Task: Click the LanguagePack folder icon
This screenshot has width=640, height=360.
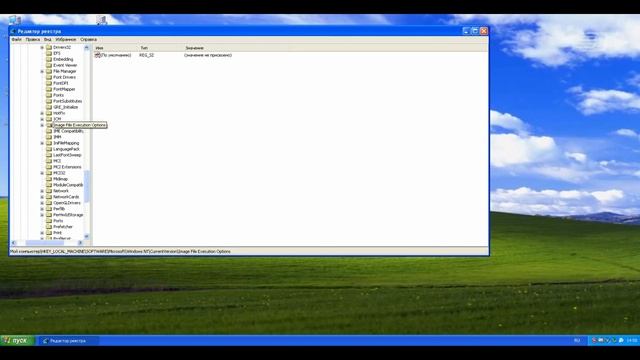Action: [x=49, y=149]
